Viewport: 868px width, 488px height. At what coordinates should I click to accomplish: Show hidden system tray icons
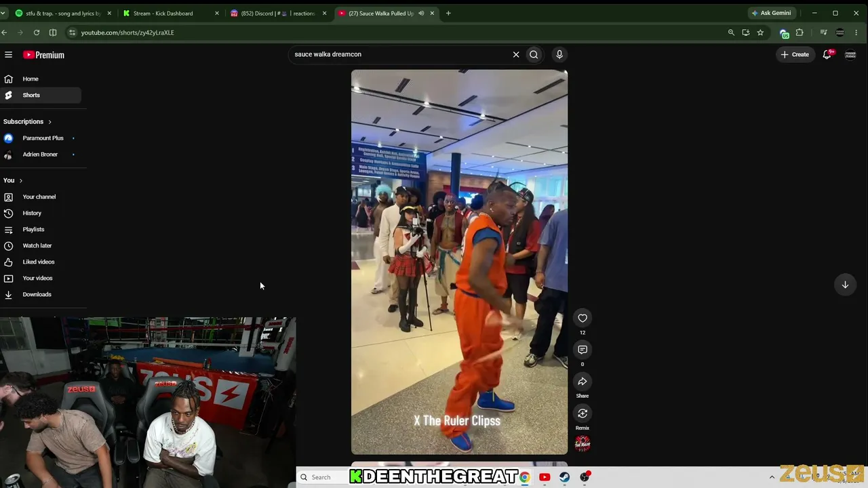tap(772, 477)
